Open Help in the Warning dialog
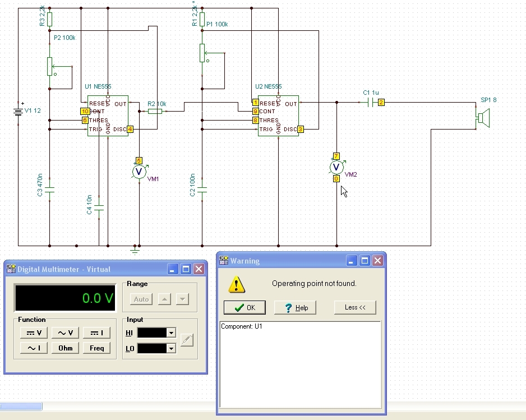 295,308
